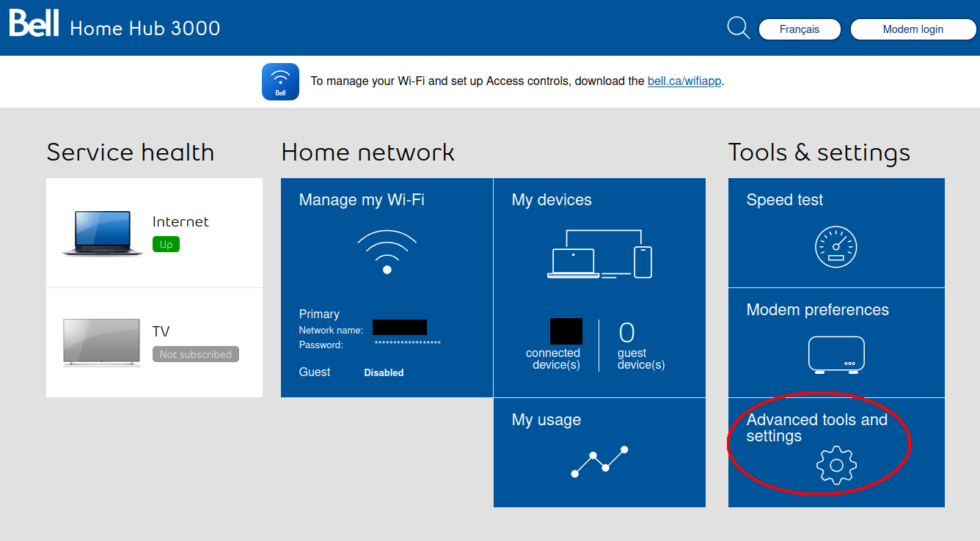The height and width of the screenshot is (541, 980).
Task: Open Advanced tools and settings title
Action: click(817, 427)
